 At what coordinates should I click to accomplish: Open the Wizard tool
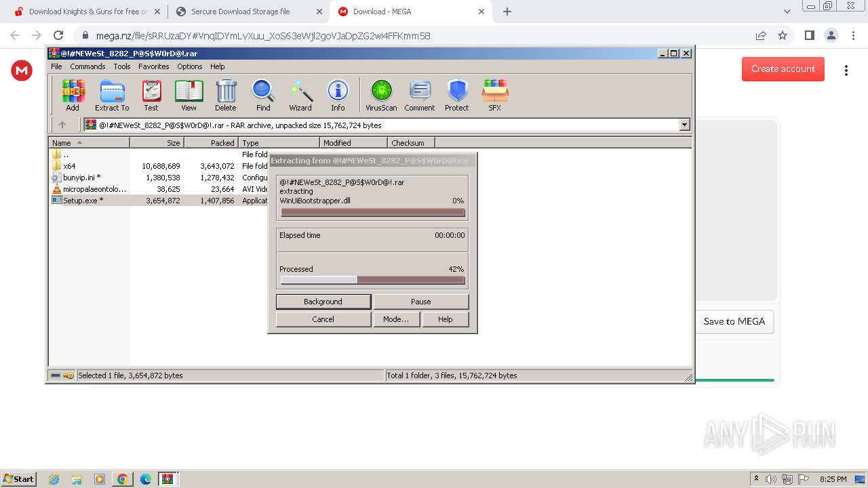300,95
